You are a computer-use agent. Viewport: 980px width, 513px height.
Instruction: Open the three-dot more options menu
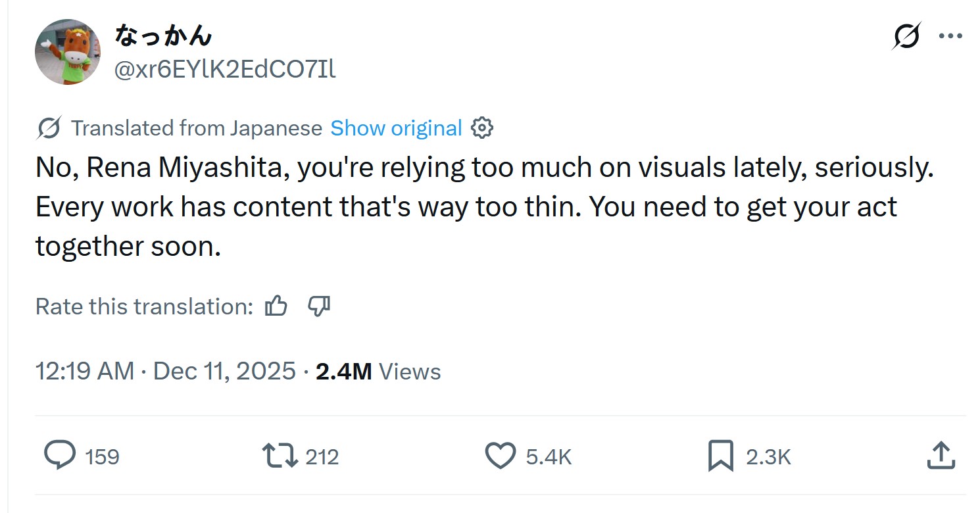pyautogui.click(x=950, y=37)
